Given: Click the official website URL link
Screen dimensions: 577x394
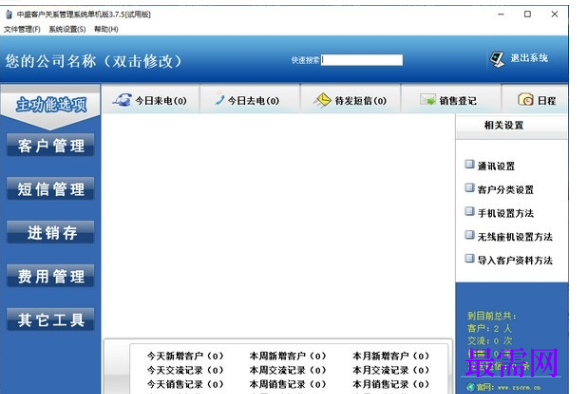Looking at the screenshot, I should (519, 387).
